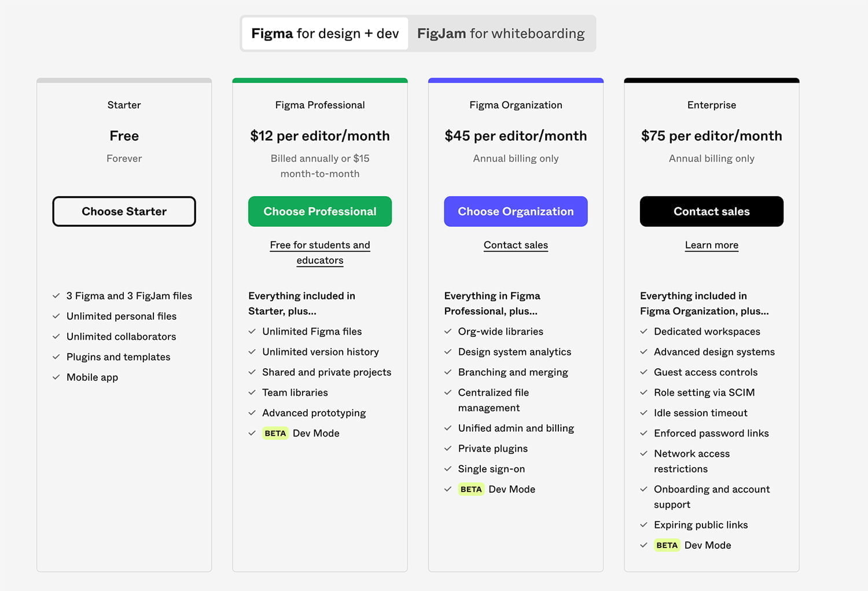The height and width of the screenshot is (591, 868).
Task: Follow the Contact sales link under Organization
Action: click(516, 245)
